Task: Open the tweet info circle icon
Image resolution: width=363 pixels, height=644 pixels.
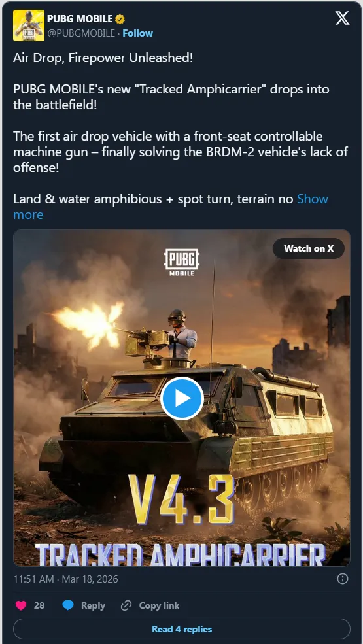Action: [343, 579]
